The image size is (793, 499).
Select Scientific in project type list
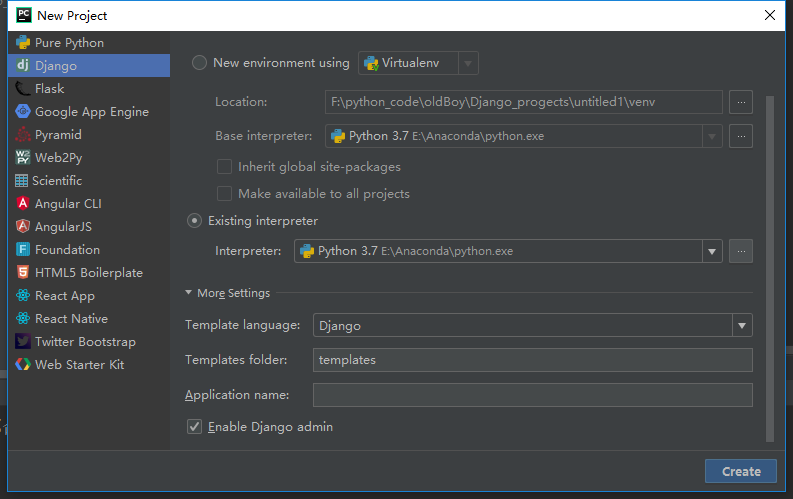[57, 181]
